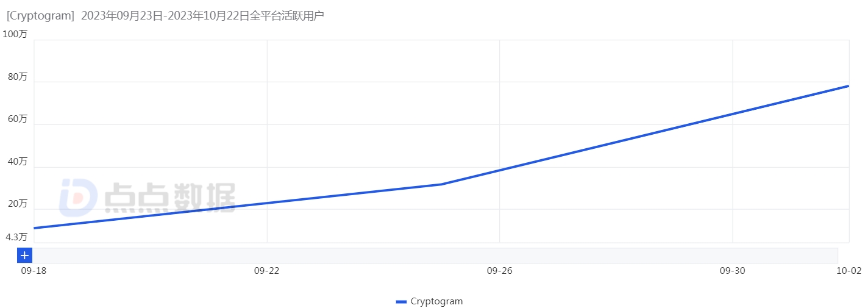
Task: Click the 09-30 x-axis date label
Action: point(732,271)
